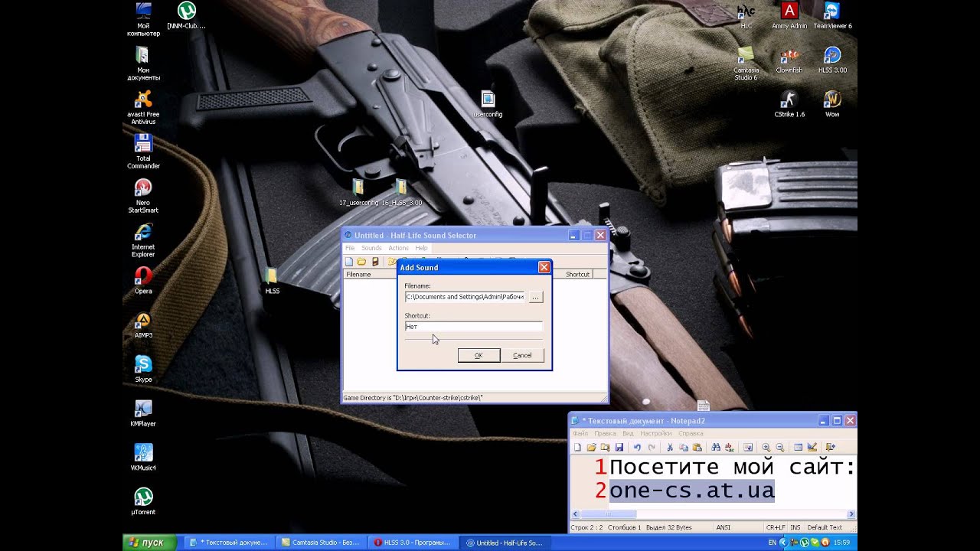Toggle 'INS' mode in Notepad2 status bar
Image resolution: width=980 pixels, height=551 pixels.
[x=795, y=527]
